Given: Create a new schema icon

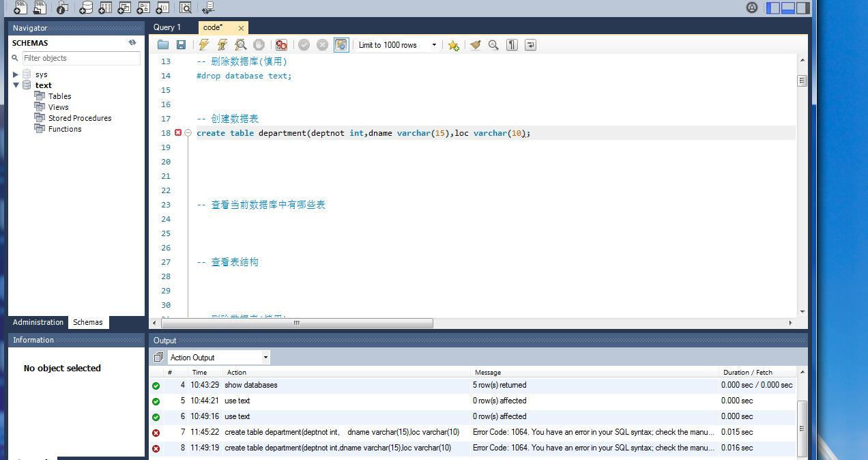Looking at the screenshot, I should (86, 8).
